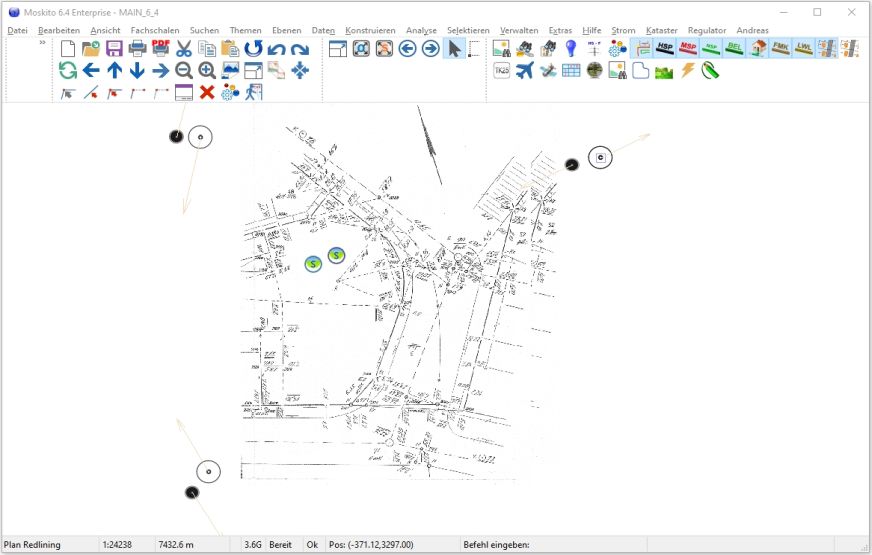Viewport: 872px width, 555px height.
Task: Select a green S marker on the map
Action: 313,264
